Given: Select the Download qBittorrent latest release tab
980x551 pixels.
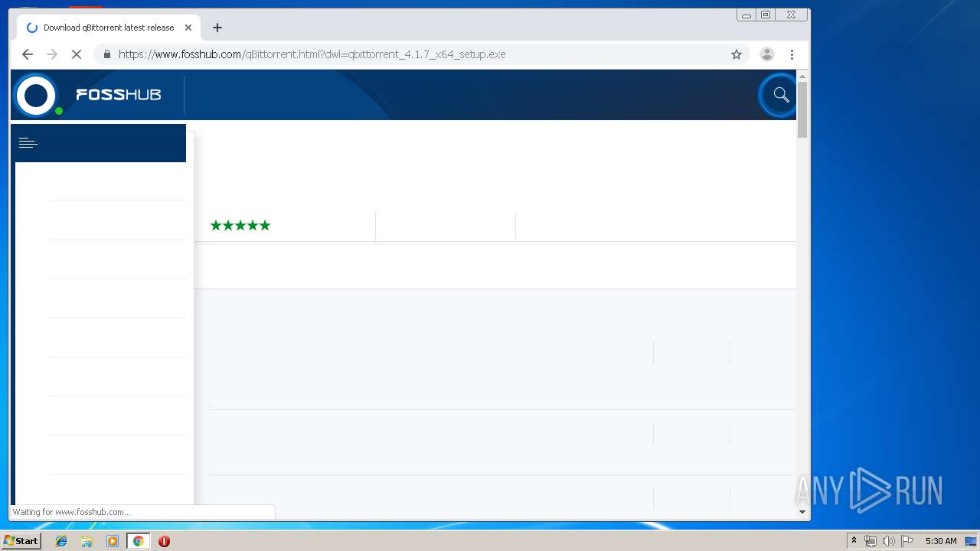Looking at the screenshot, I should (x=109, y=28).
